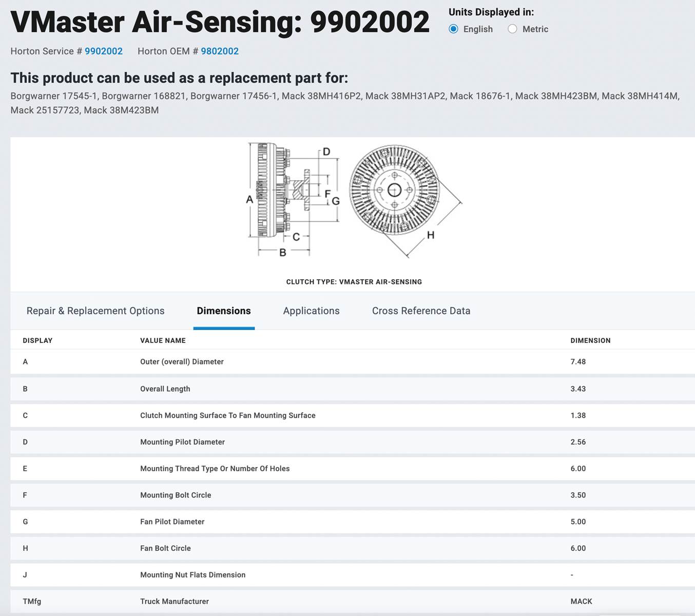The image size is (695, 616).
Task: Select the Metric units radio button
Action: coord(512,29)
